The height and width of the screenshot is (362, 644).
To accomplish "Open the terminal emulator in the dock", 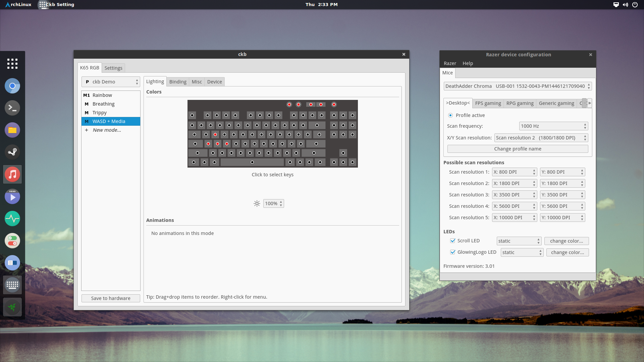I will (12, 108).
